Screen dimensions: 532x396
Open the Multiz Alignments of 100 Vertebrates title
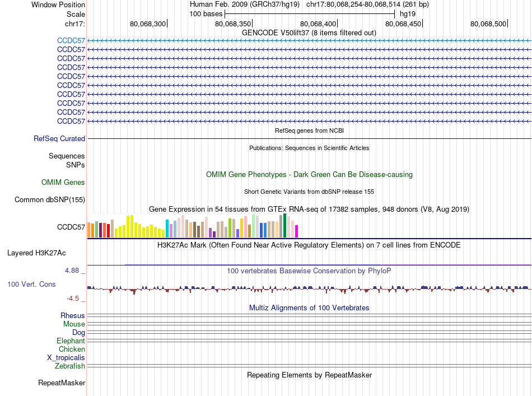(309, 308)
